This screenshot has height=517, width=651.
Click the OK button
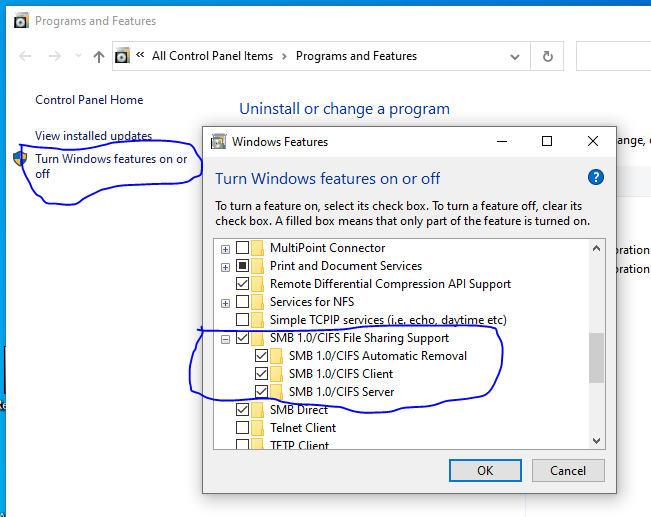(x=485, y=470)
